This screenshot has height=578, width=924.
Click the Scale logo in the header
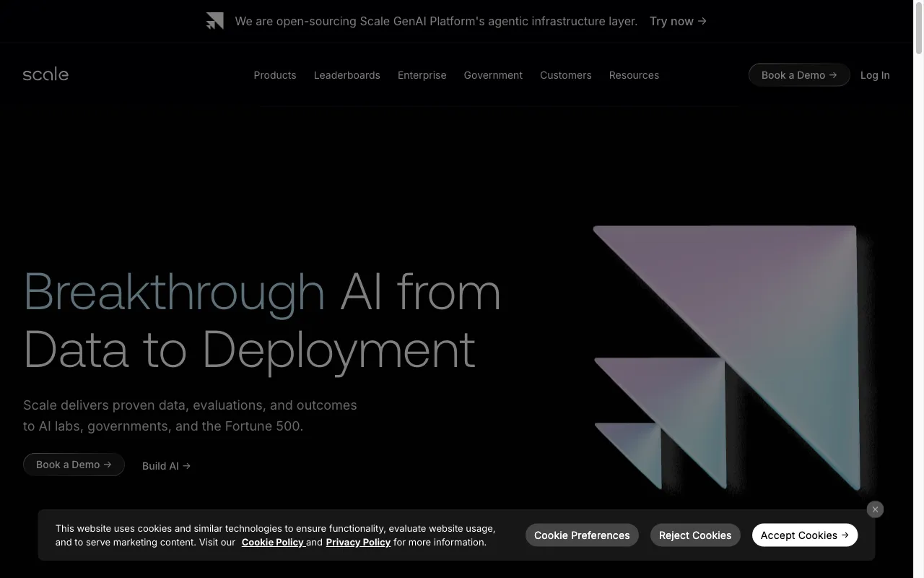[45, 74]
